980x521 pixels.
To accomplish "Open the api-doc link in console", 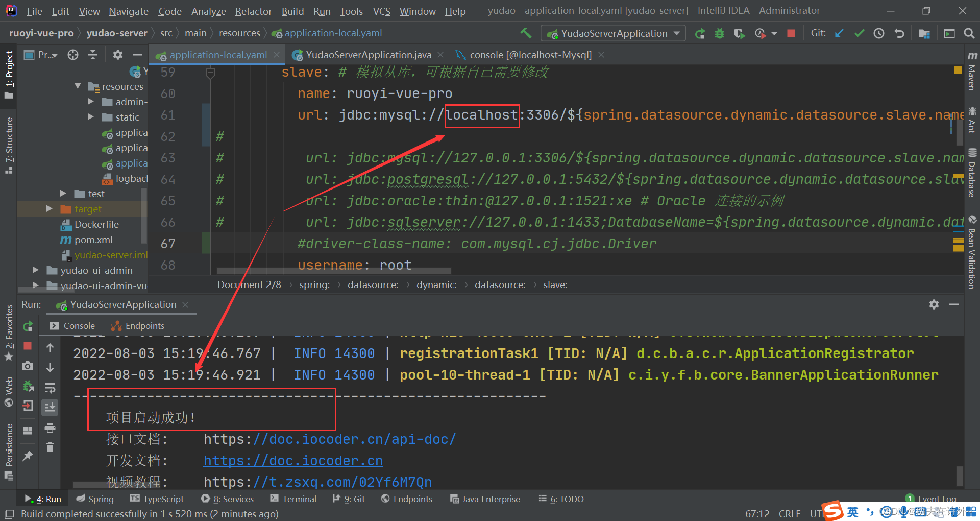I will coord(354,439).
